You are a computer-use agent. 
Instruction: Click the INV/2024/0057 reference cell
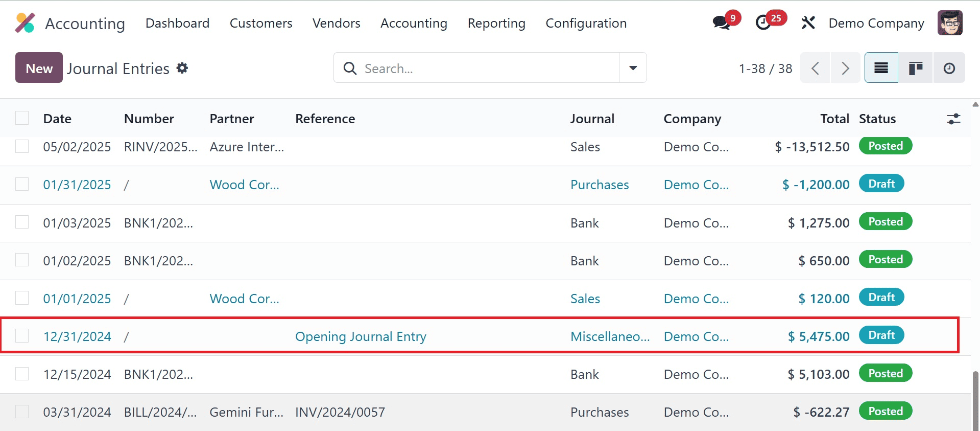click(340, 412)
